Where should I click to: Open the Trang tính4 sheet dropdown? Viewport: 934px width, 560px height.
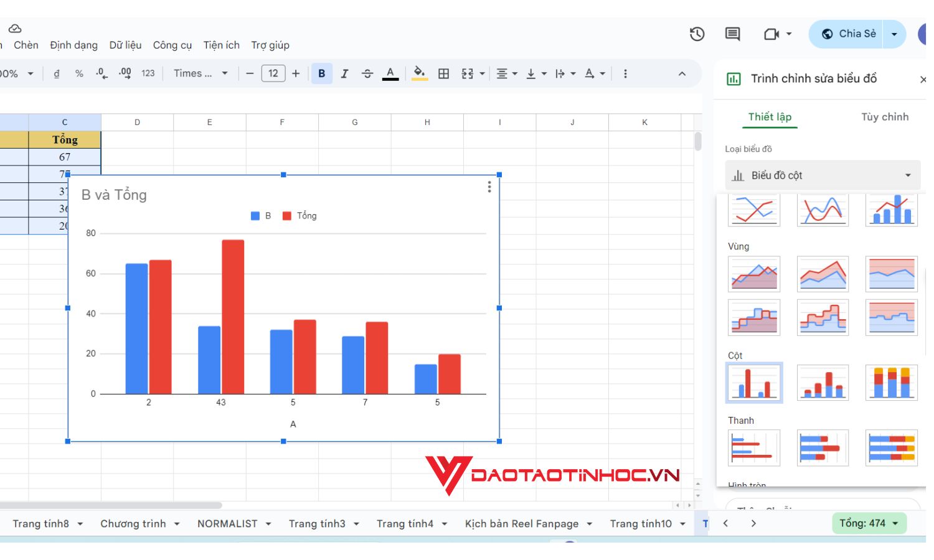pyautogui.click(x=443, y=523)
